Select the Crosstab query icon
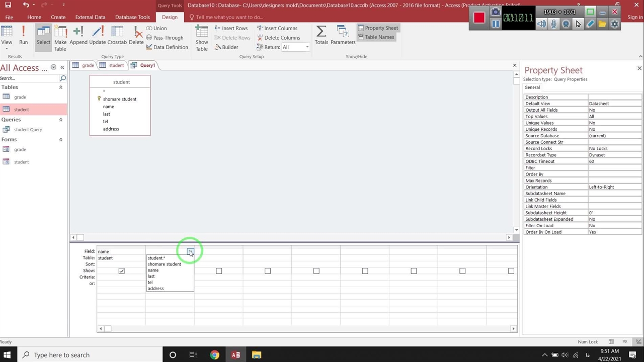 (117, 35)
